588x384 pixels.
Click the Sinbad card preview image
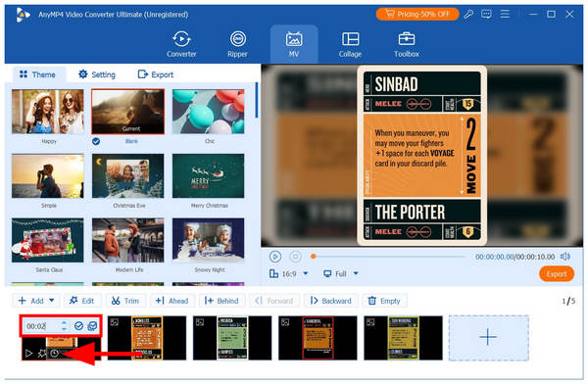(x=421, y=156)
